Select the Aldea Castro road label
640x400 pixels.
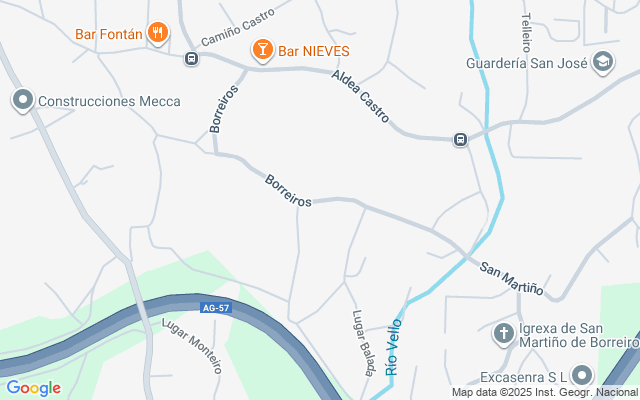(x=360, y=96)
